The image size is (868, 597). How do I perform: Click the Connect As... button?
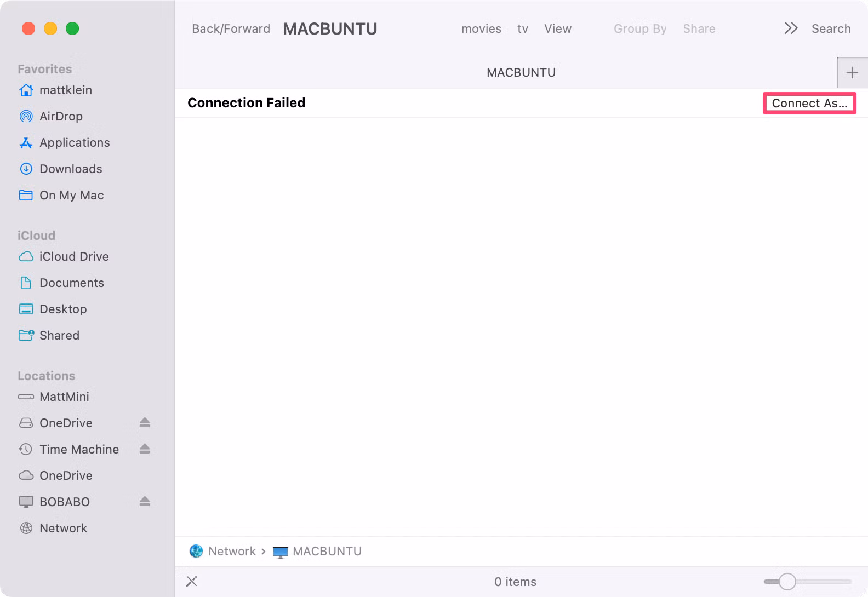[x=809, y=103]
